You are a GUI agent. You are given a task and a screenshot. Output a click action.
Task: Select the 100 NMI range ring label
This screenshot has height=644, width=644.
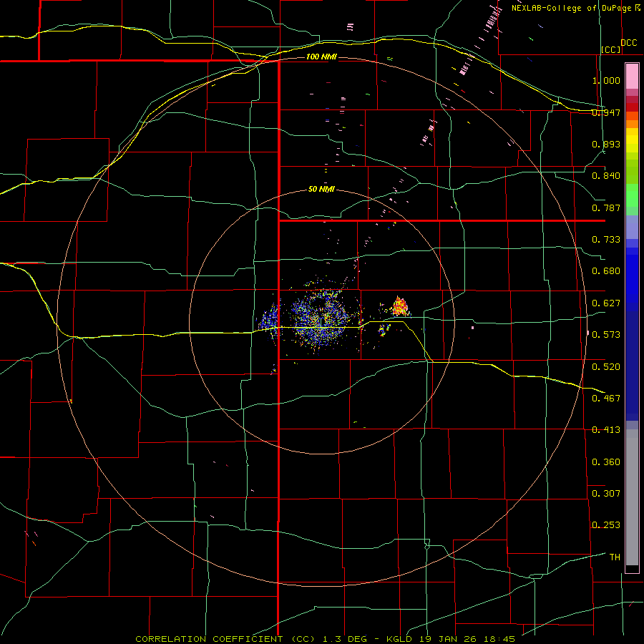321,57
